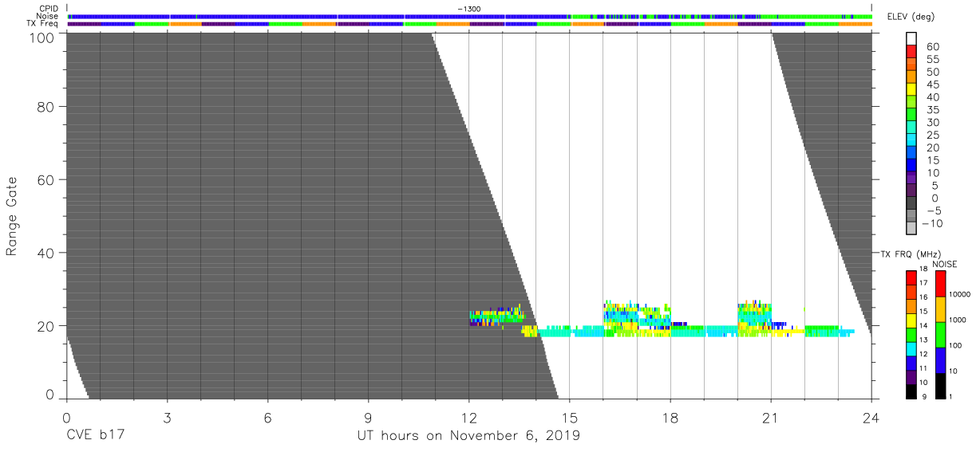This screenshot has height=452, width=980.
Task: Click the "Noise" row label at the top left
Action: coord(49,16)
